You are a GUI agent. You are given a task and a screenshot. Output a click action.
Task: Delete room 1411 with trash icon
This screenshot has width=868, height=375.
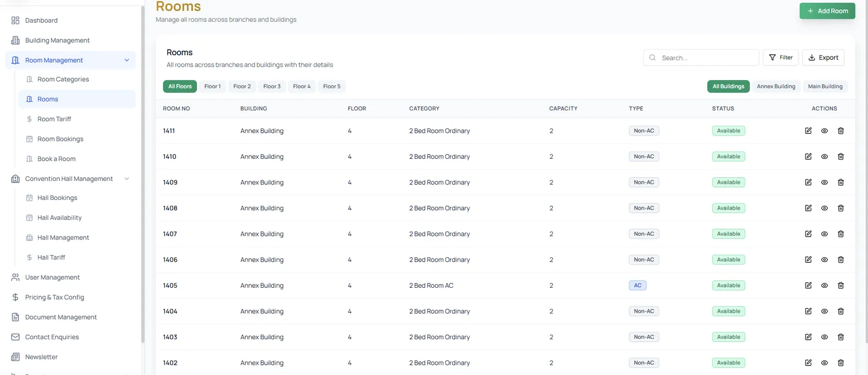click(841, 131)
